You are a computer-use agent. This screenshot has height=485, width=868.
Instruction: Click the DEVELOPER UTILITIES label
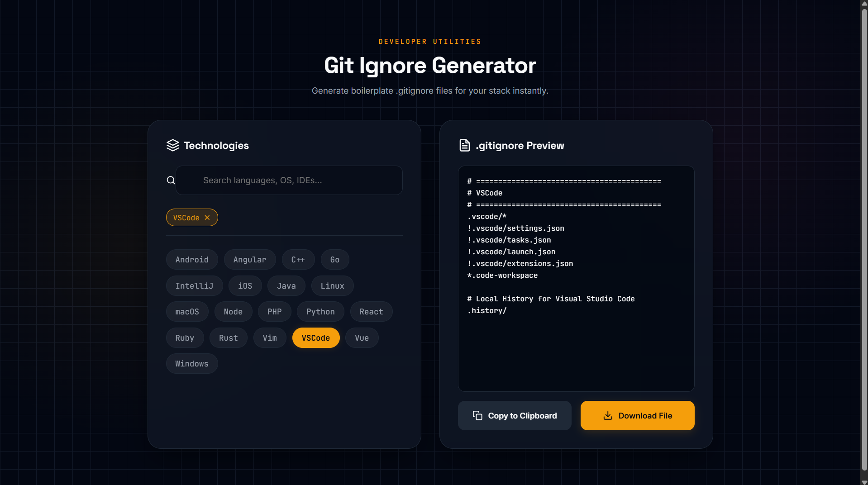coord(430,42)
